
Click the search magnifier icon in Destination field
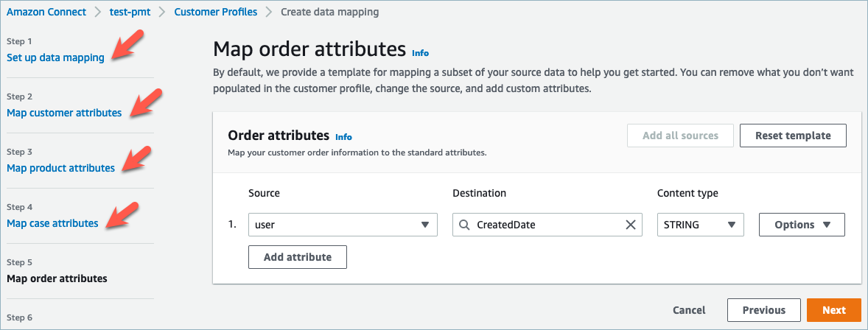click(464, 225)
